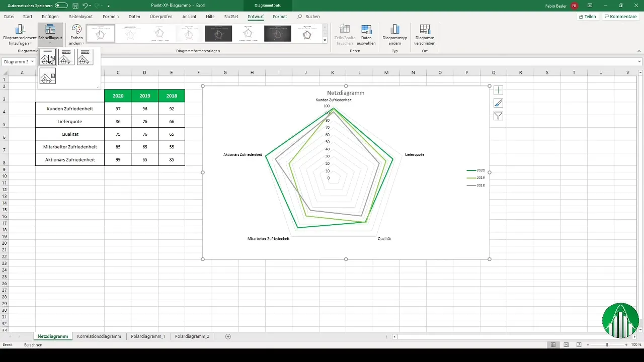Click the chart elements plus button
The width and height of the screenshot is (644, 362).
pos(498,90)
